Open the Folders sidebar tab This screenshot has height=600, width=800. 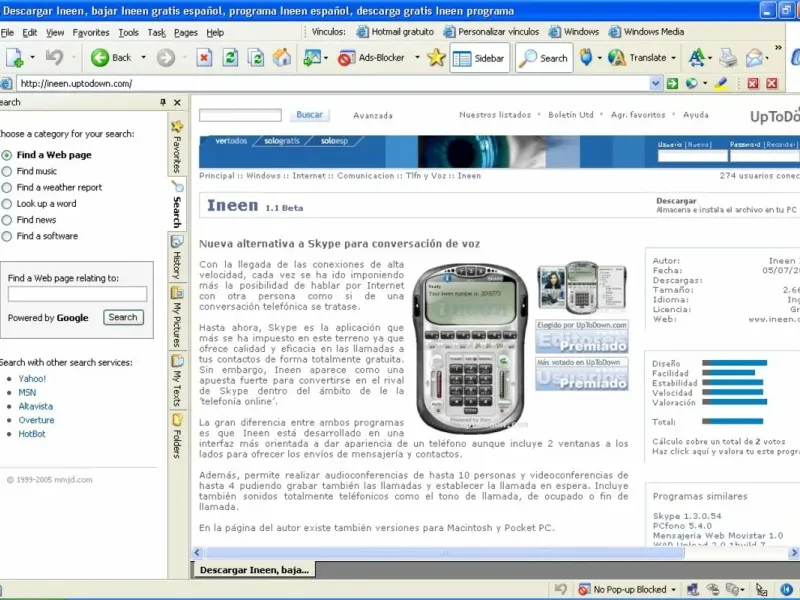point(177,436)
